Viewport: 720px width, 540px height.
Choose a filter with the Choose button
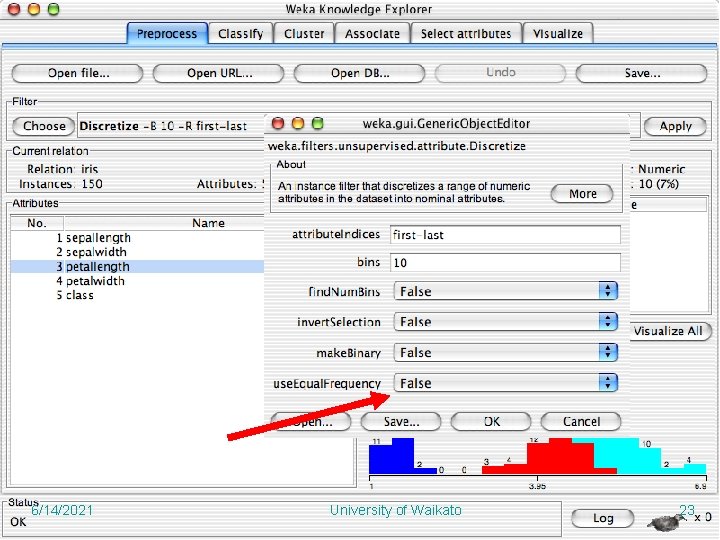pos(44,126)
